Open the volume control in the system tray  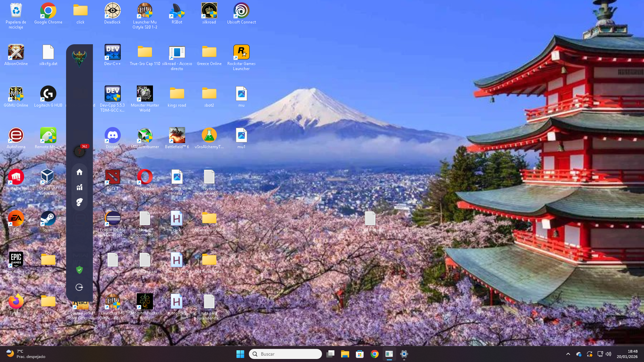click(608, 354)
